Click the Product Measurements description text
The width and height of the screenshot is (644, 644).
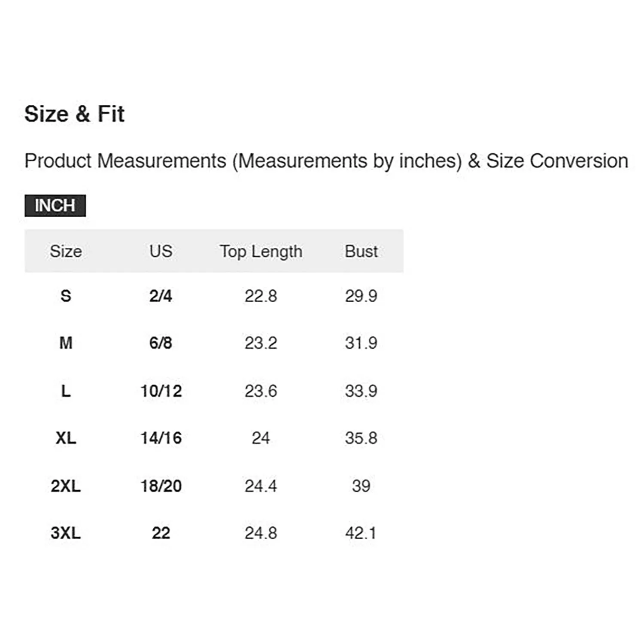326,161
